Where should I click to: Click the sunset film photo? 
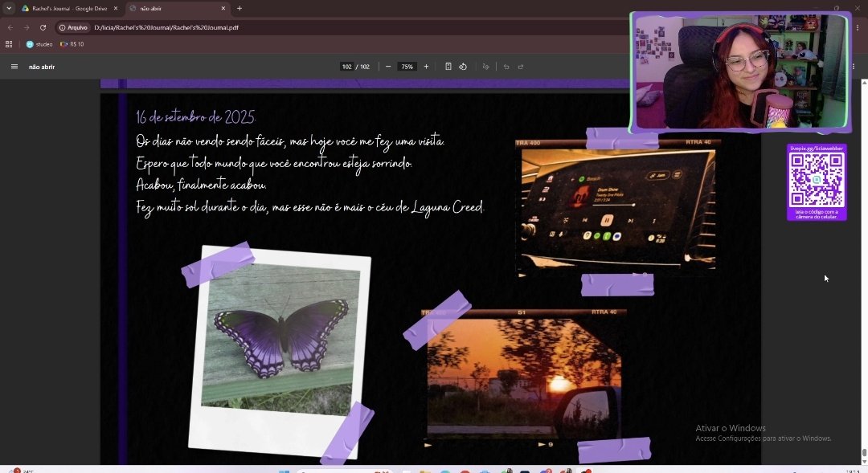tap(524, 378)
